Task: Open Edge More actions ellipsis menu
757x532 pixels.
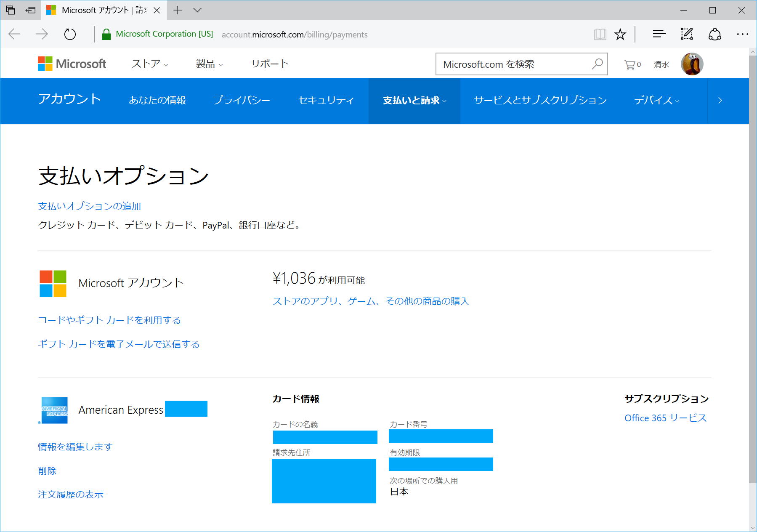Action: click(x=742, y=34)
